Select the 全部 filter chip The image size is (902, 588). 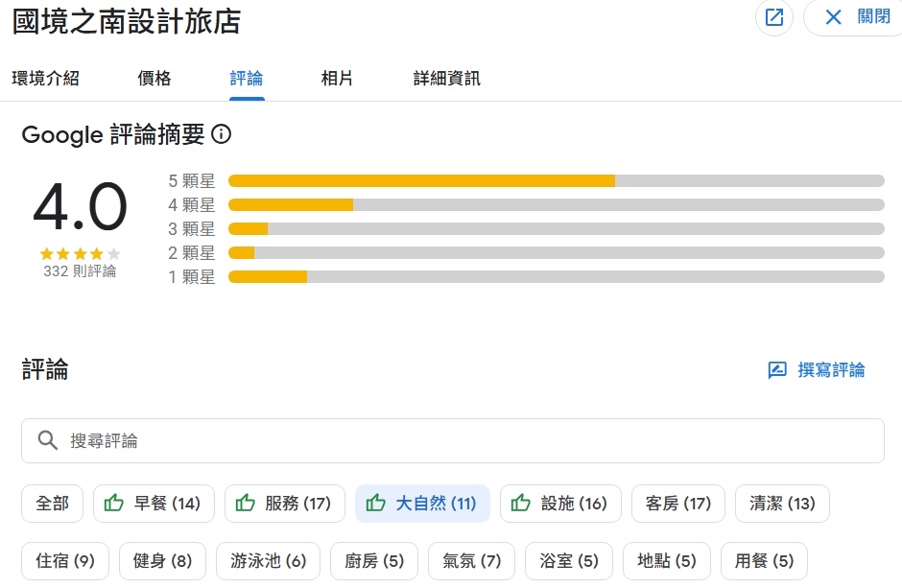[x=53, y=503]
